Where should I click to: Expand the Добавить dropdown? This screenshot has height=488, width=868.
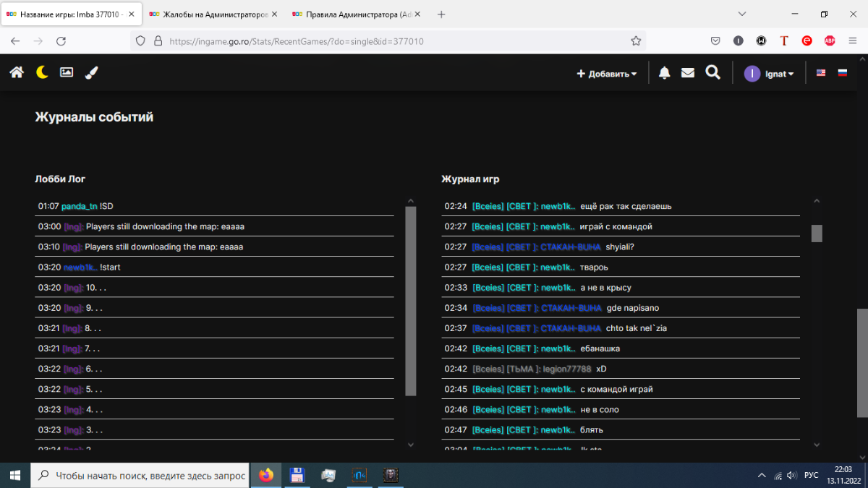[606, 74]
